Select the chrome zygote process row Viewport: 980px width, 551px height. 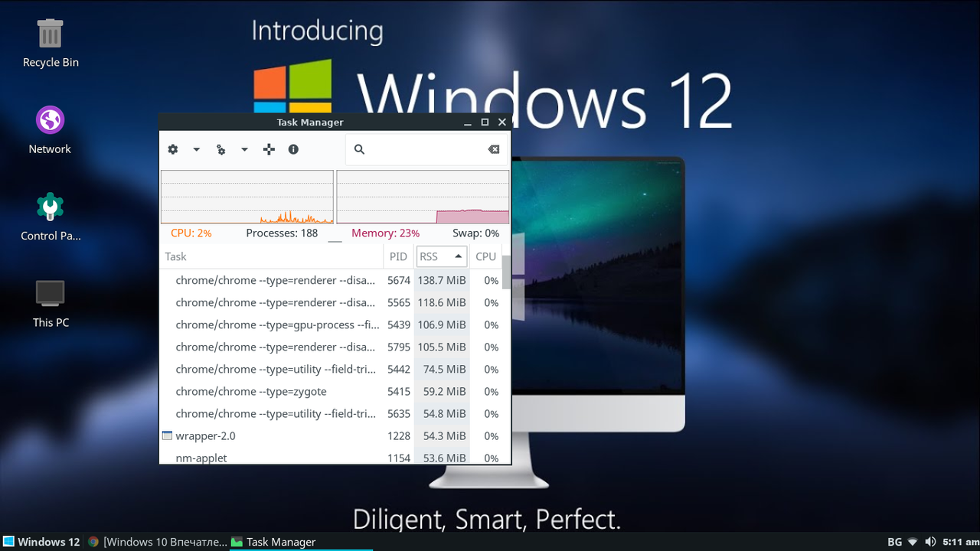click(x=331, y=391)
